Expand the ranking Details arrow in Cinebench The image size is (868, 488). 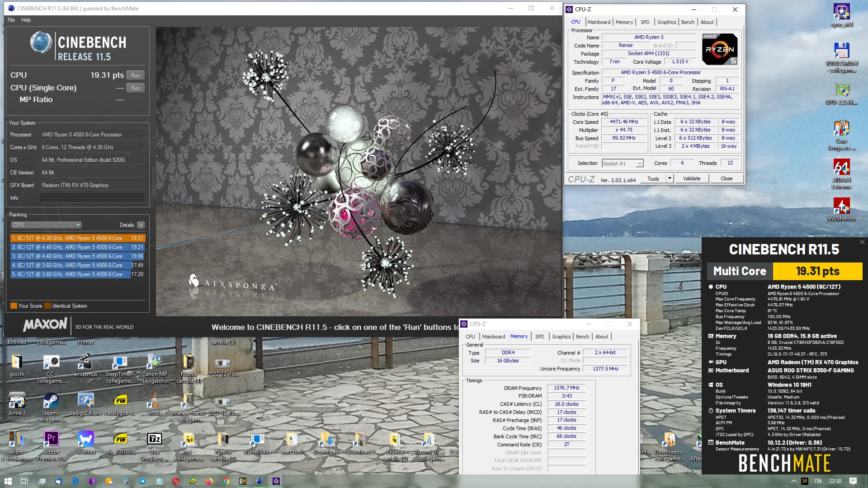point(141,225)
